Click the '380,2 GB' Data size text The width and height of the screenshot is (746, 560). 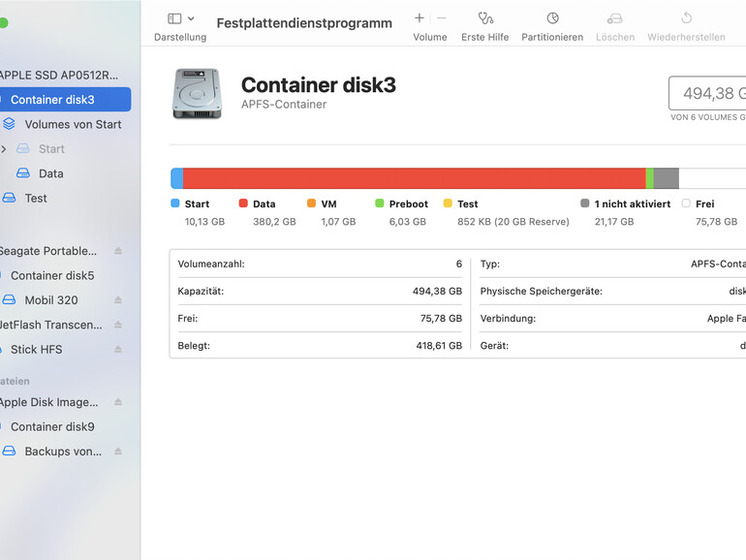[x=274, y=222]
